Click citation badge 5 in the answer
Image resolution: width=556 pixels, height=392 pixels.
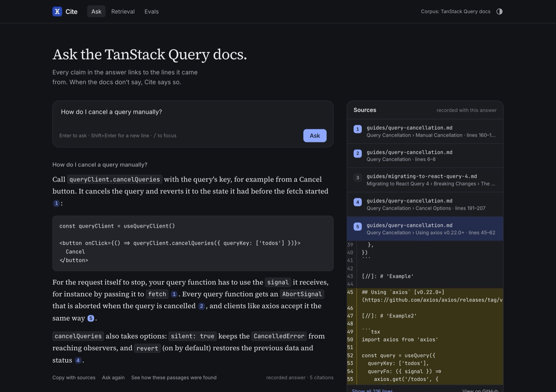pos(91,318)
